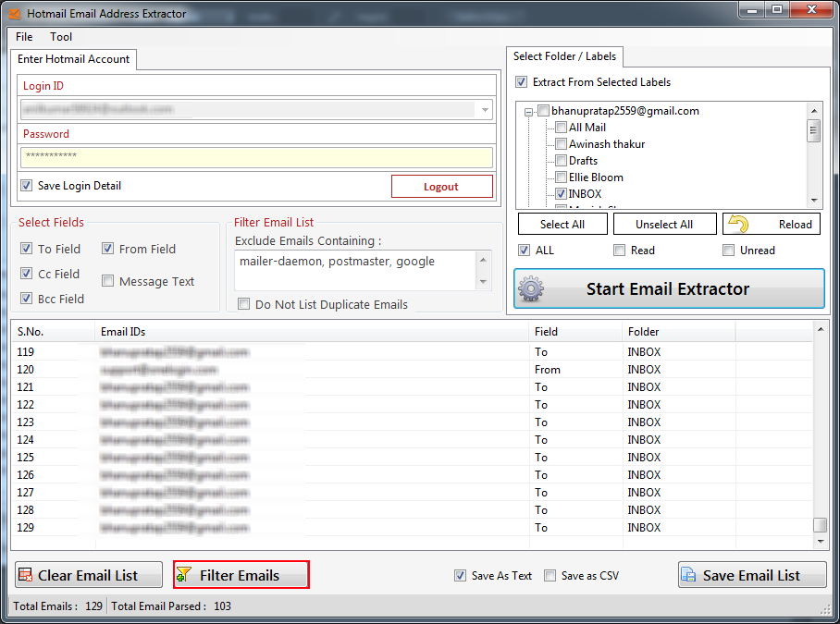840x624 pixels.
Task: Select email row number 119
Action: pyautogui.click(x=412, y=351)
